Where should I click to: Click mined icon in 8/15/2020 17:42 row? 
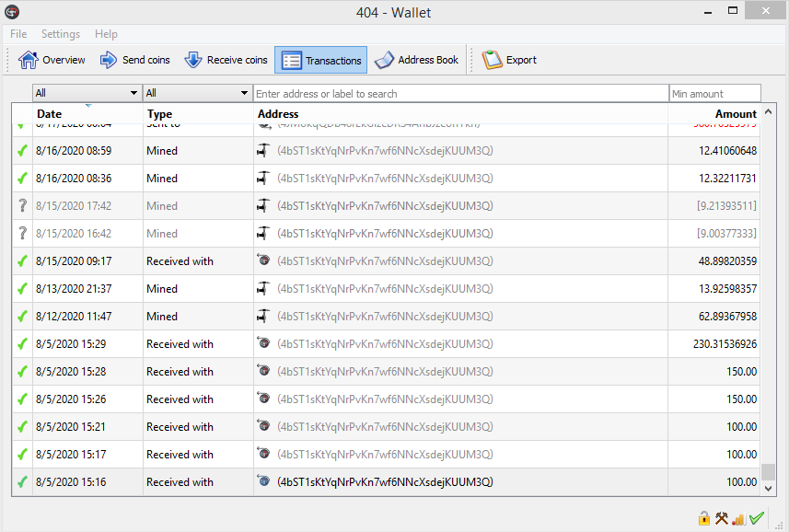(263, 205)
